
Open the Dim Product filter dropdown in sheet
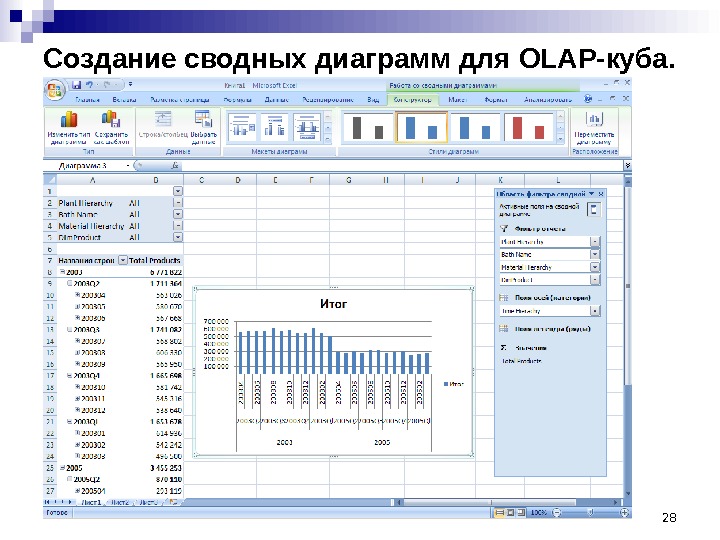tap(178, 237)
